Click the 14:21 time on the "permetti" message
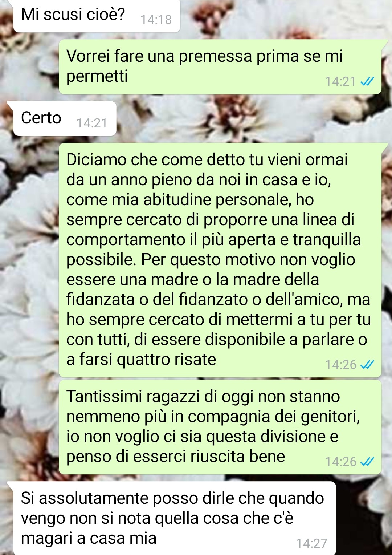The width and height of the screenshot is (392, 555). pos(340,81)
